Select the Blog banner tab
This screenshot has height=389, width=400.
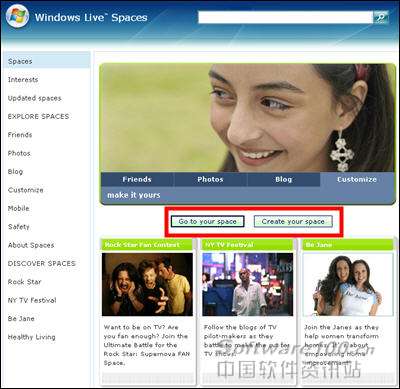[x=284, y=179]
